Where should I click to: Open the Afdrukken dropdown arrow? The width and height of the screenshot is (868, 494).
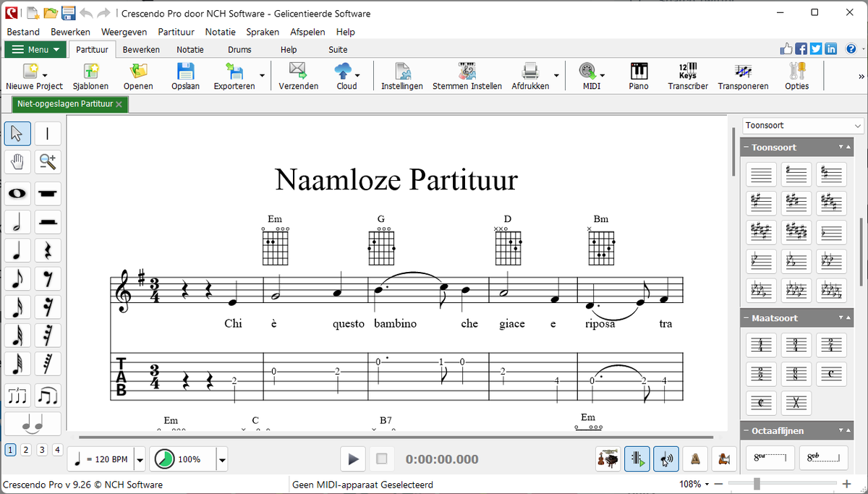556,75
